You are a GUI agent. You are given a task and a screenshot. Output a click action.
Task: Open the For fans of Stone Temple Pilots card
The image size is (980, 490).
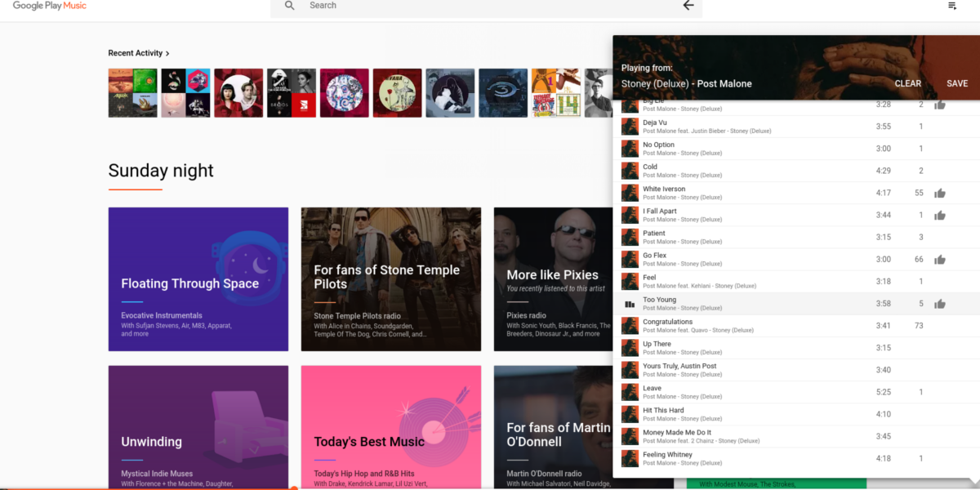(x=391, y=279)
